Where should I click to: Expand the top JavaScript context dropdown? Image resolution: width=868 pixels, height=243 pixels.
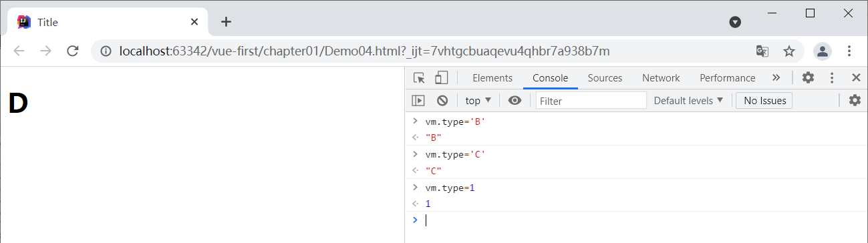pyautogui.click(x=478, y=101)
